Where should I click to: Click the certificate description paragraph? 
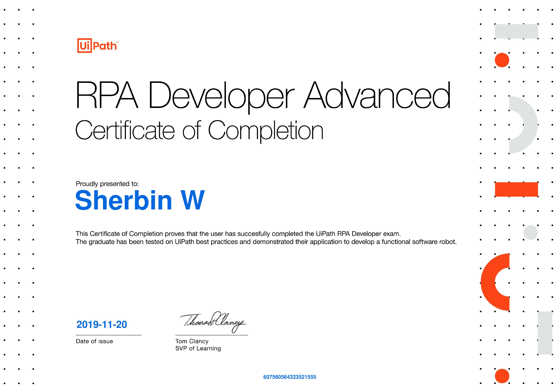coord(266,238)
